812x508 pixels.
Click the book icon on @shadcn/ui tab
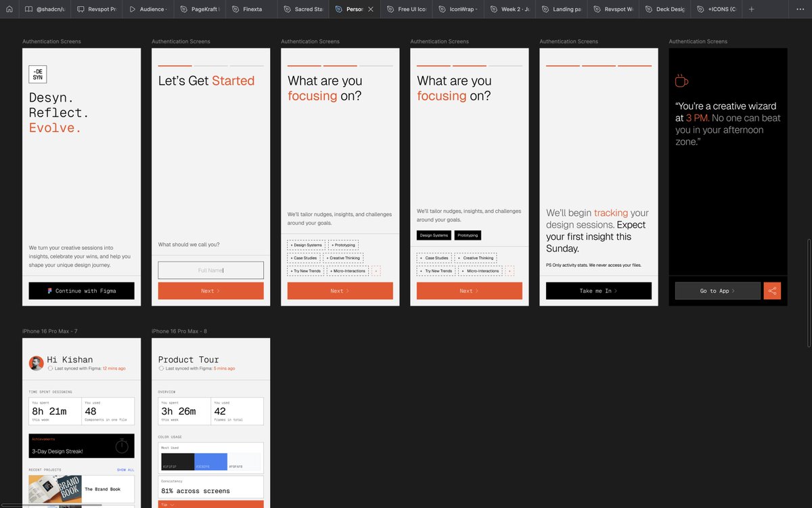29,9
